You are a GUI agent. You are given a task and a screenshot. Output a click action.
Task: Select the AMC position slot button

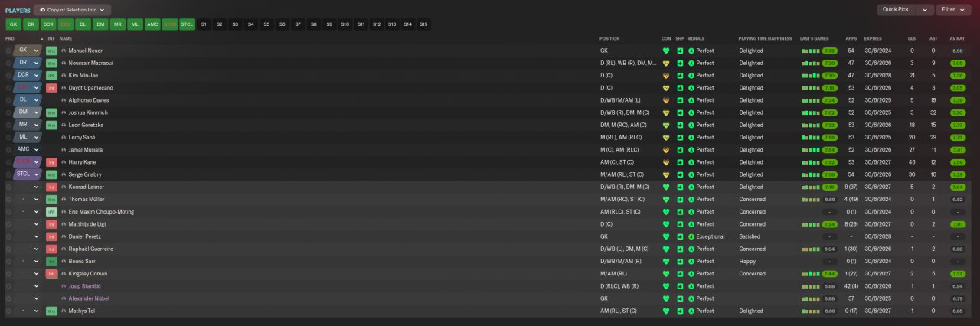pyautogui.click(x=152, y=24)
